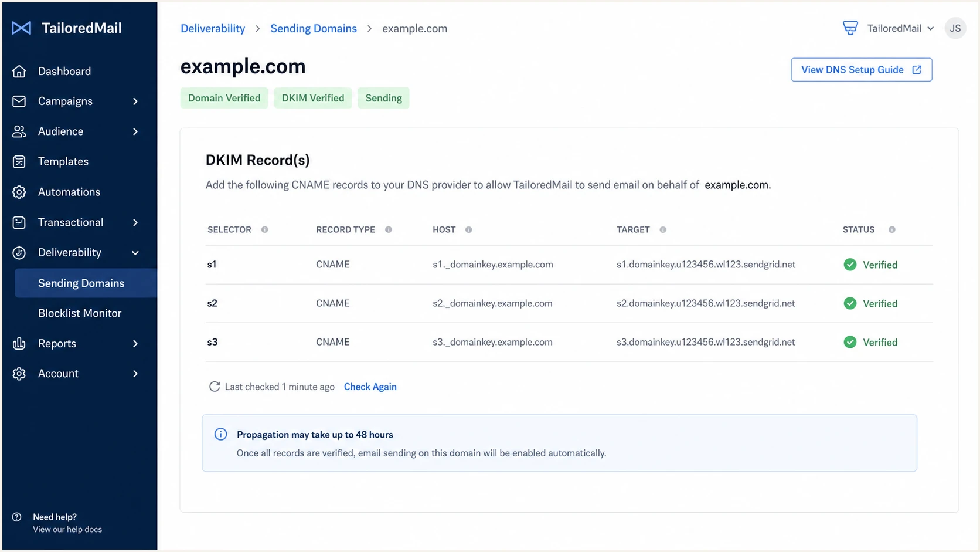The image size is (980, 552).
Task: Click the Domain Verified badge
Action: 224,98
